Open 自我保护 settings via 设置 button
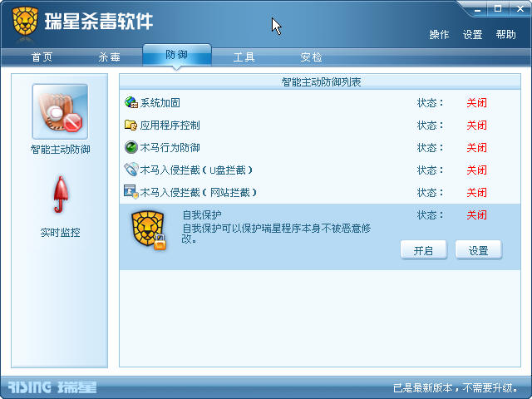The height and width of the screenshot is (399, 532). click(479, 250)
